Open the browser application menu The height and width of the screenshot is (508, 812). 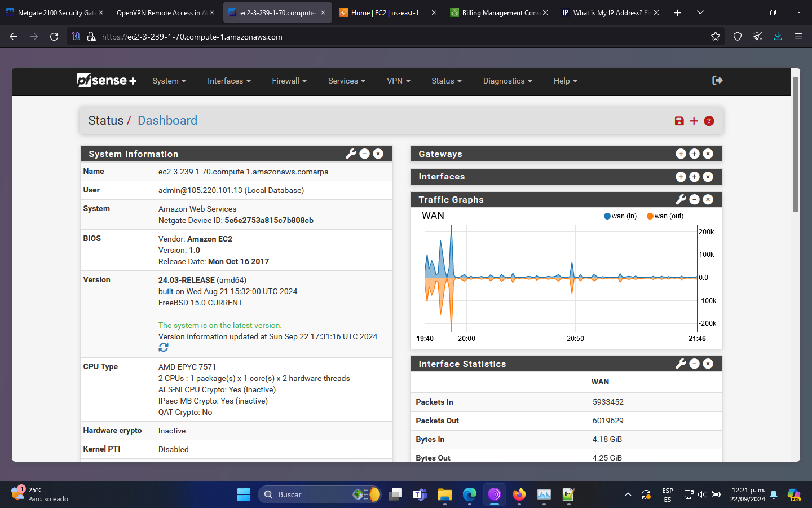coord(798,36)
